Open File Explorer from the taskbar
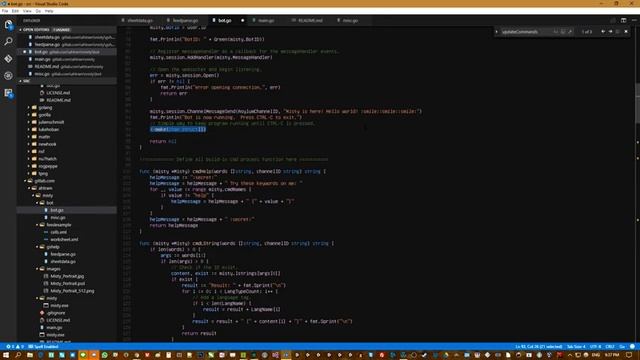This screenshot has width=640, height=360. click(x=30, y=355)
